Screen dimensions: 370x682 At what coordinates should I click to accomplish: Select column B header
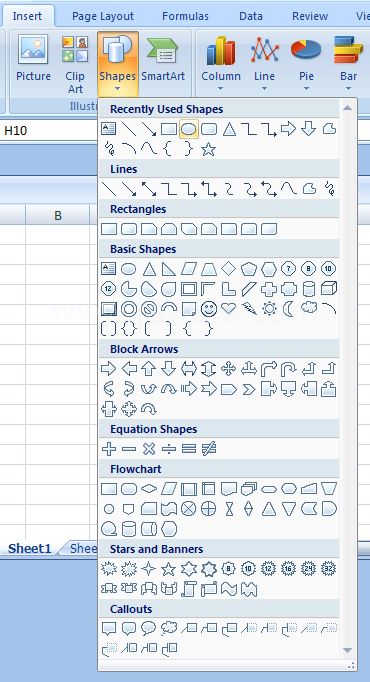click(x=57, y=215)
